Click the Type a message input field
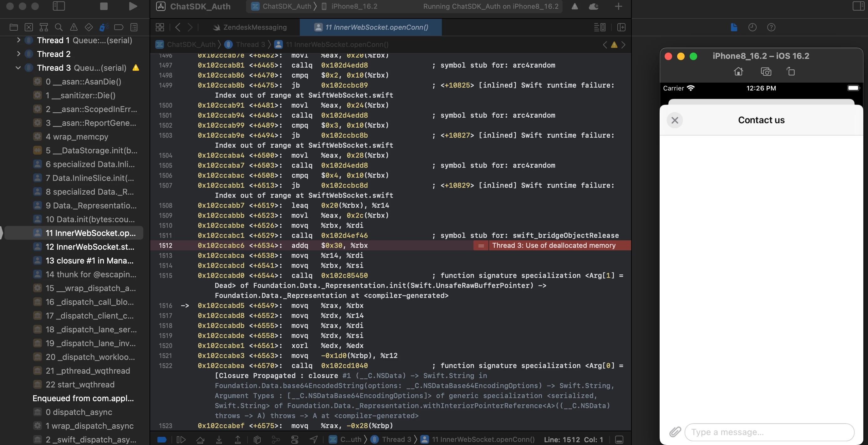The height and width of the screenshot is (445, 868). (x=769, y=432)
